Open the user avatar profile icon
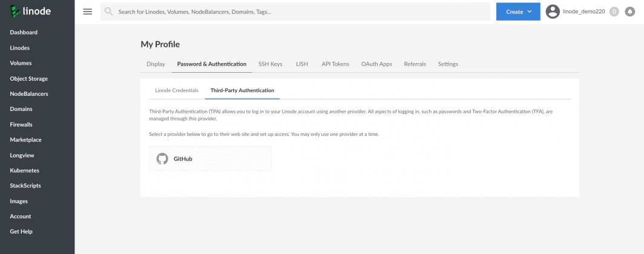644x254 pixels. pos(553,12)
